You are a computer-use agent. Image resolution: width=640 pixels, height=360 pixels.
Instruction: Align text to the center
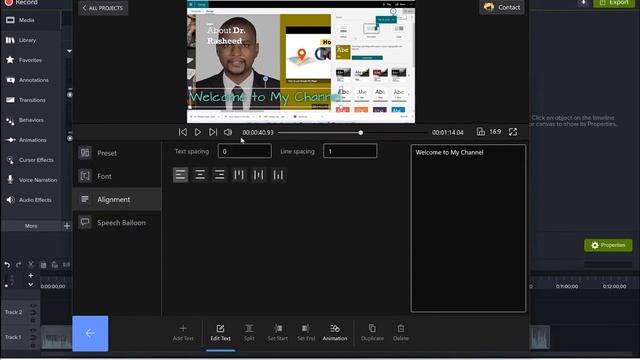point(200,175)
